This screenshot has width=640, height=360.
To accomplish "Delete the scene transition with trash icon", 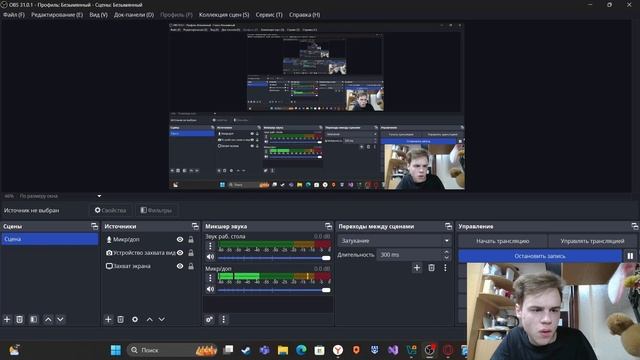I will pyautogui.click(x=431, y=268).
